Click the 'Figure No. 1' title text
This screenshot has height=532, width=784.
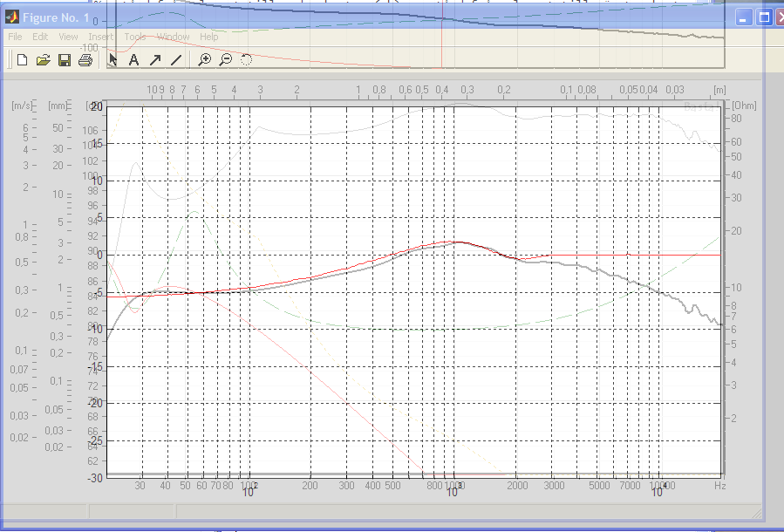(56, 18)
